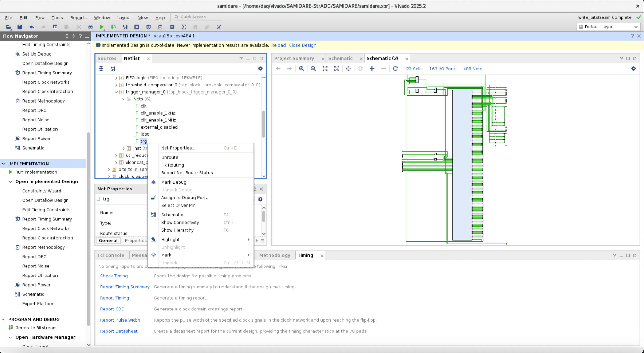Select the clk_enable_1MHz net
Screen dimensions: 644x353
click(158, 120)
